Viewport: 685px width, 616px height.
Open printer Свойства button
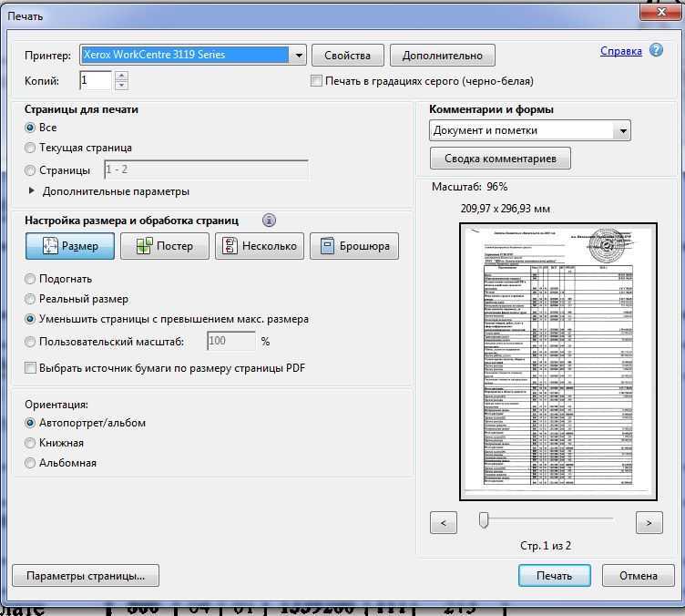click(348, 56)
